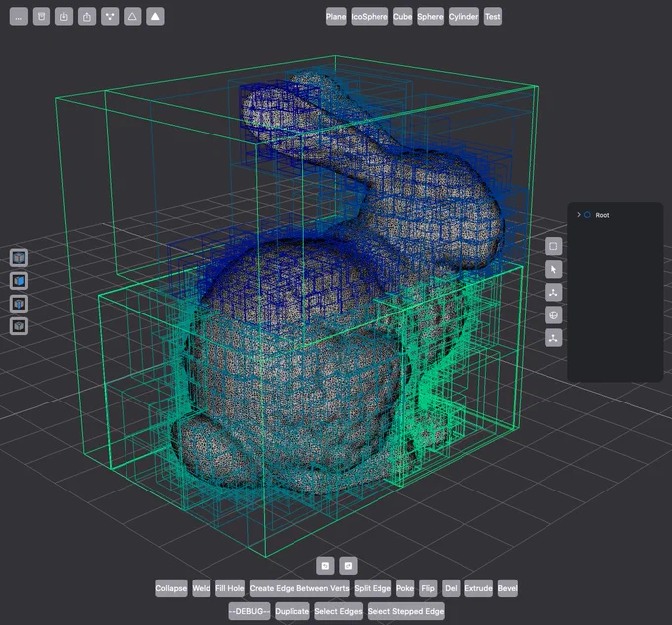
Task: Add a Cube primitive
Action: (403, 17)
